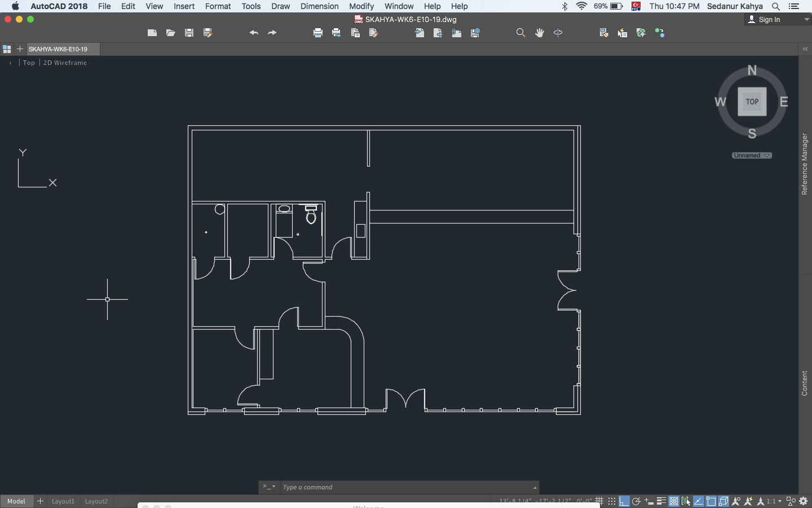Image resolution: width=812 pixels, height=508 pixels.
Task: Toggle 3D Object snap in status bar
Action: click(723, 501)
